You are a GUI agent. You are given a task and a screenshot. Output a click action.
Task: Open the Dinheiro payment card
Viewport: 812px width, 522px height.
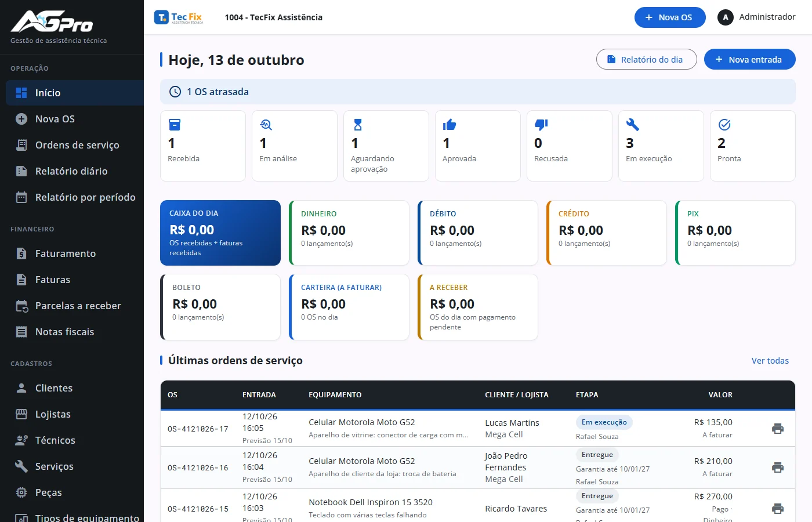point(349,233)
